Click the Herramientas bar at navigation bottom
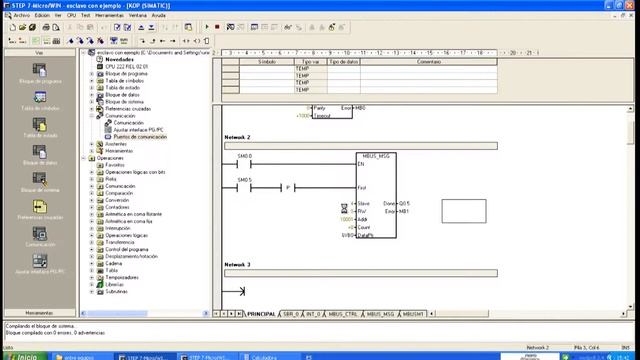This screenshot has width=640, height=360. (40, 313)
